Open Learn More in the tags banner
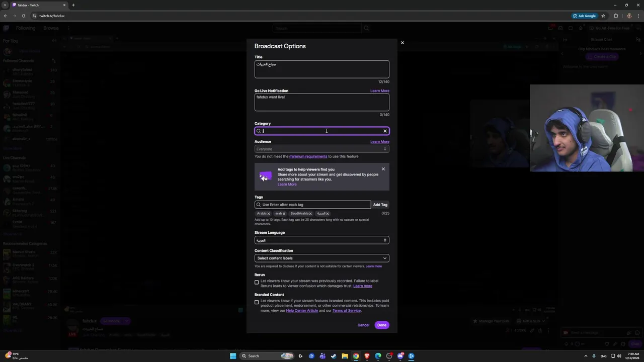The image size is (644, 362). coord(287,185)
